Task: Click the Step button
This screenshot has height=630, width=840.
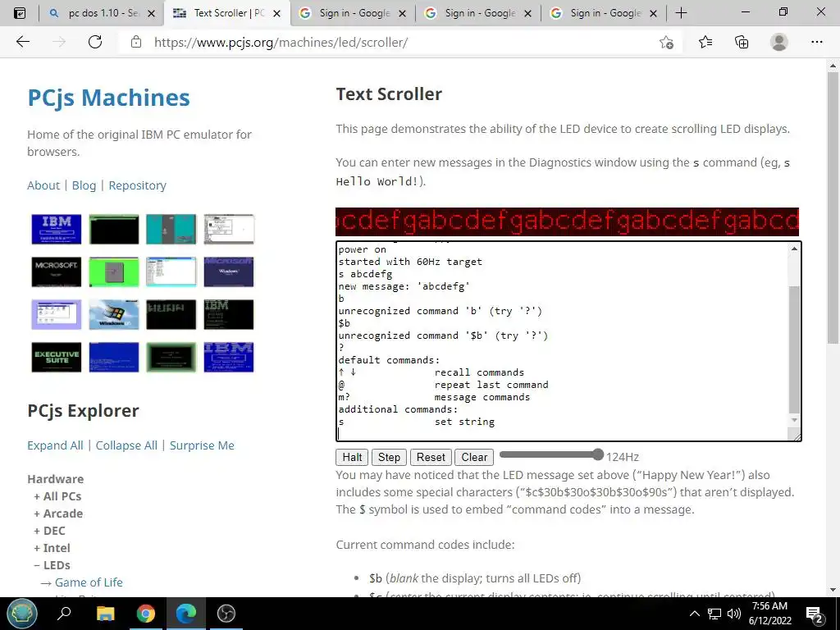Action: 389,457
